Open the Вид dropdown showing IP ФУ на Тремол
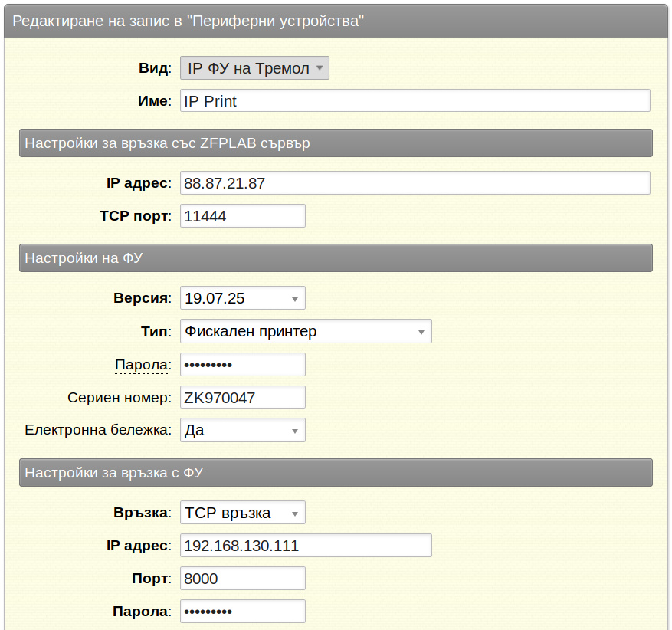Viewport: 672px width, 630px height. click(254, 67)
